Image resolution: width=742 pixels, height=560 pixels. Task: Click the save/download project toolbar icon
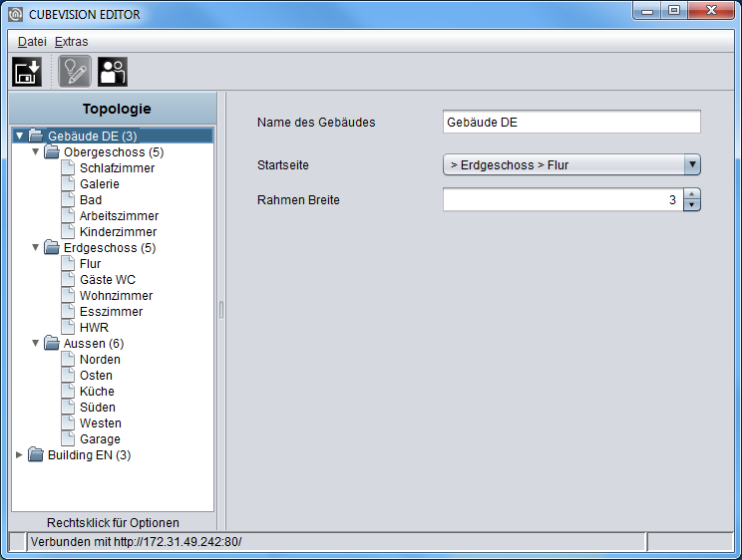[x=27, y=72]
